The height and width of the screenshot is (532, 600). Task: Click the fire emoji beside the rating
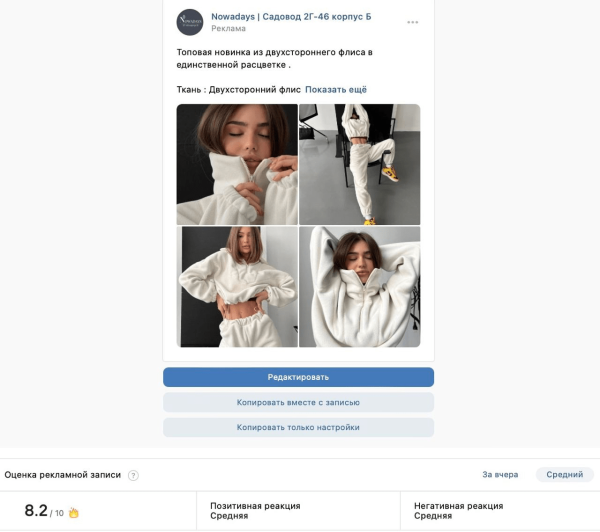73,512
